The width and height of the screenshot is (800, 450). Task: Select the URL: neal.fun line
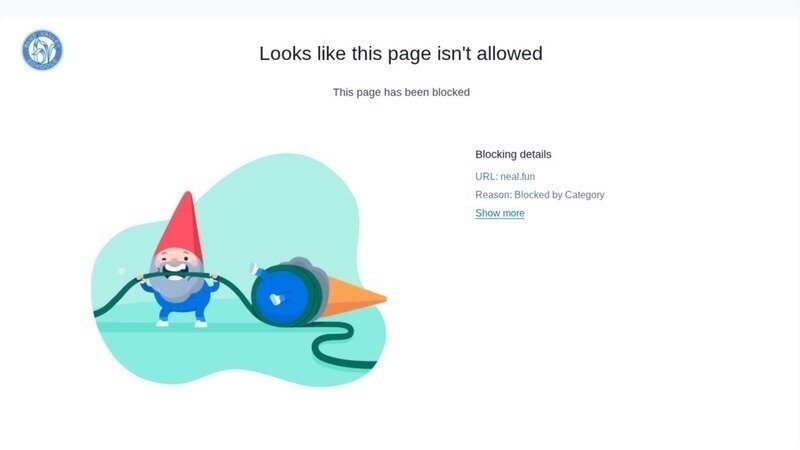pyautogui.click(x=505, y=177)
